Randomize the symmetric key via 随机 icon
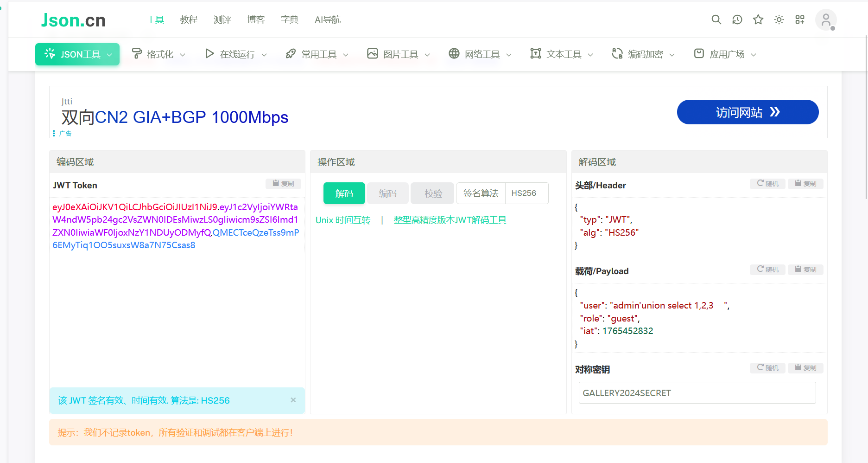Viewport: 868px width, 463px height. click(767, 367)
